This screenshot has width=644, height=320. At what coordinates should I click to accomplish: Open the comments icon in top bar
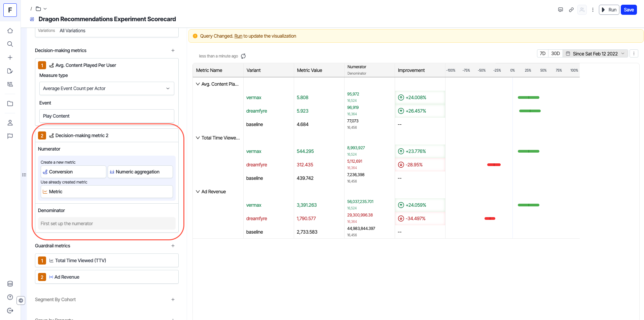[x=561, y=10]
